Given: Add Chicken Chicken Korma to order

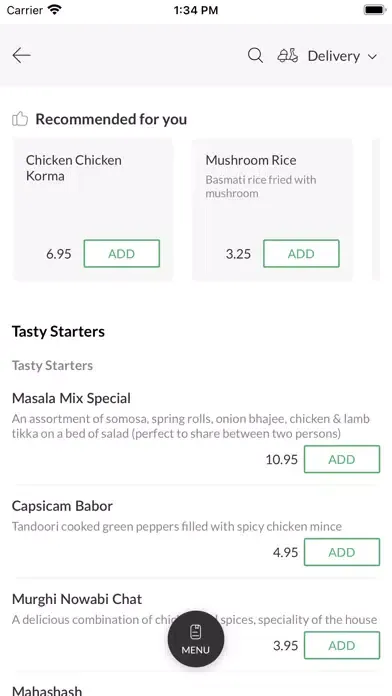Looking at the screenshot, I should (122, 253).
